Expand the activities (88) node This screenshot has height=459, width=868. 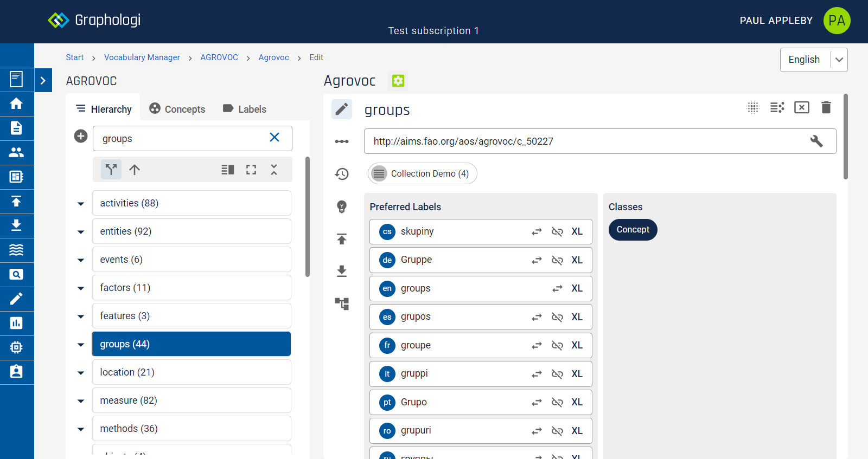(x=81, y=204)
